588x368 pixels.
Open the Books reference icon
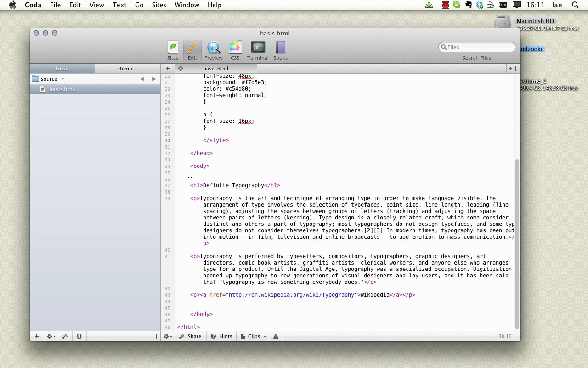pos(280,51)
